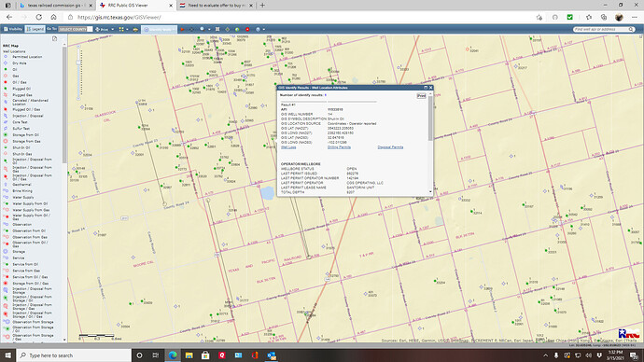Click the green globe toolbar icon
644x362 pixels.
pos(237,29)
